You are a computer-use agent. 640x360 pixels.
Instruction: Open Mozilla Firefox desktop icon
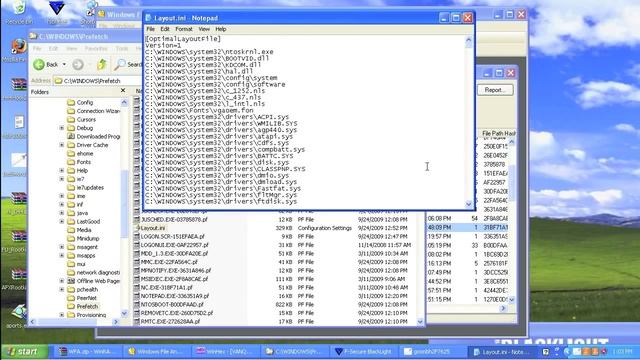click(x=17, y=51)
